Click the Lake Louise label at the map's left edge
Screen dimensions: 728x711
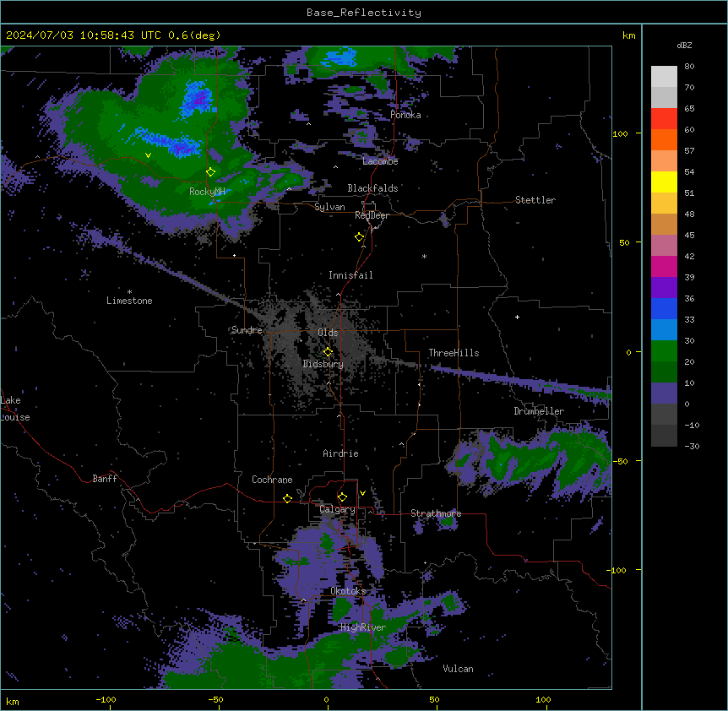pos(15,409)
